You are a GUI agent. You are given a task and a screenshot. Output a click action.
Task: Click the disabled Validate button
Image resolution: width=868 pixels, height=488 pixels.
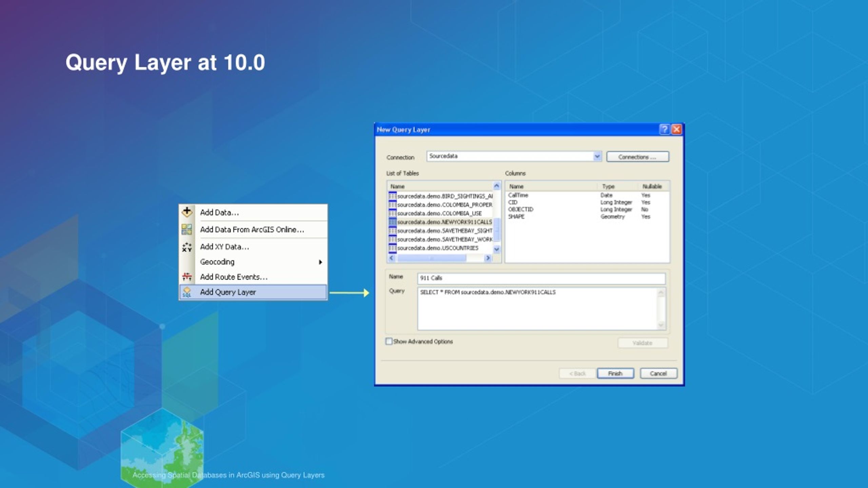643,343
